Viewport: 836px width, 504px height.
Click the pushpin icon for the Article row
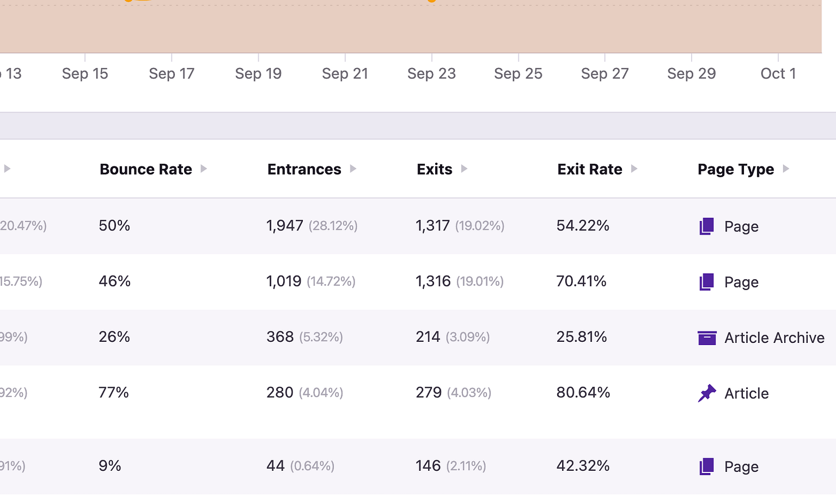(707, 392)
